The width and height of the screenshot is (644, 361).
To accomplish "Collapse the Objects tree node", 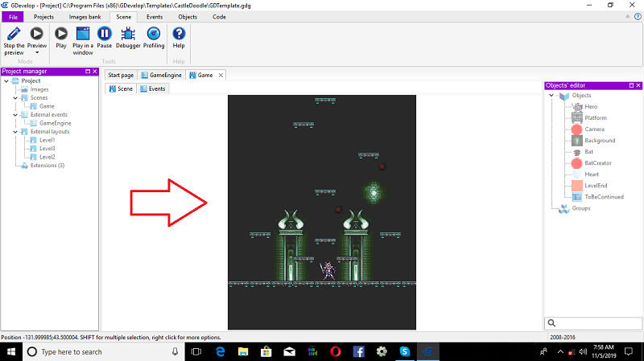I will pos(551,95).
